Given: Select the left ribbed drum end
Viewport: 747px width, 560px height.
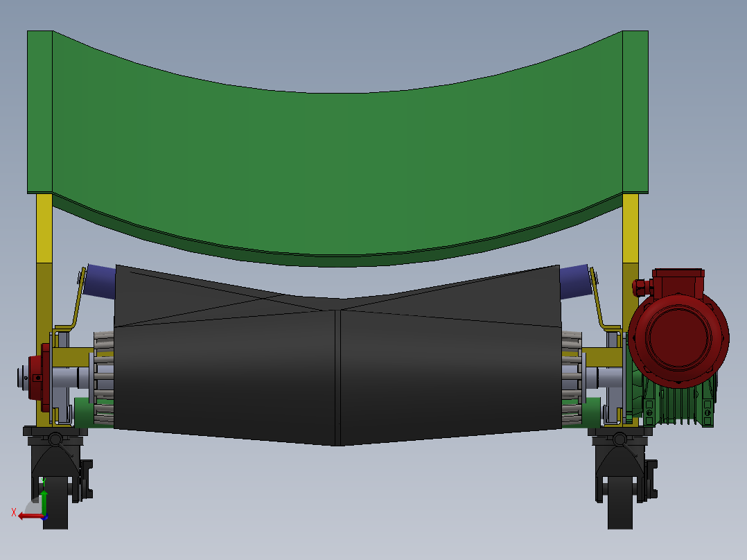Looking at the screenshot, I should pyautogui.click(x=103, y=378).
